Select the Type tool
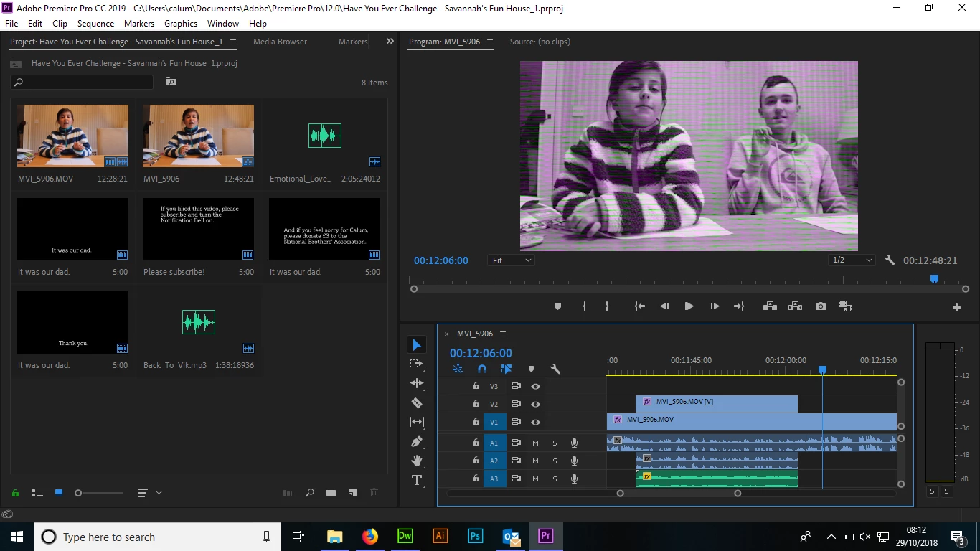980x551 pixels. point(417,481)
